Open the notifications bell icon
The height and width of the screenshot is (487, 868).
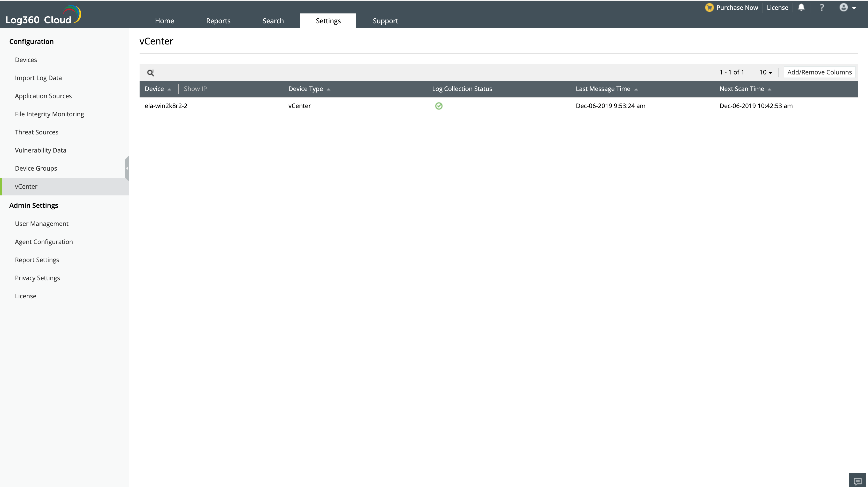[x=801, y=7]
